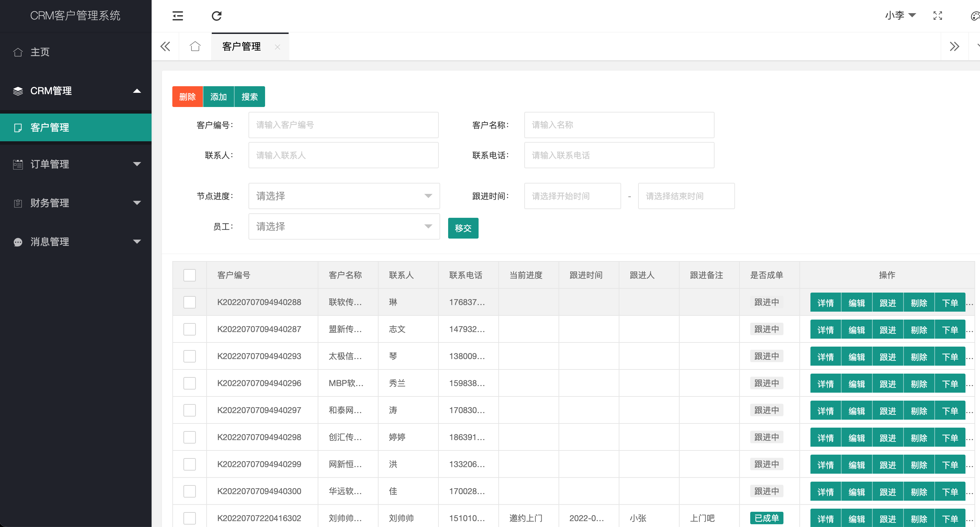The height and width of the screenshot is (527, 980).
Task: Click the 订单管理 calendar icon
Action: (18, 164)
